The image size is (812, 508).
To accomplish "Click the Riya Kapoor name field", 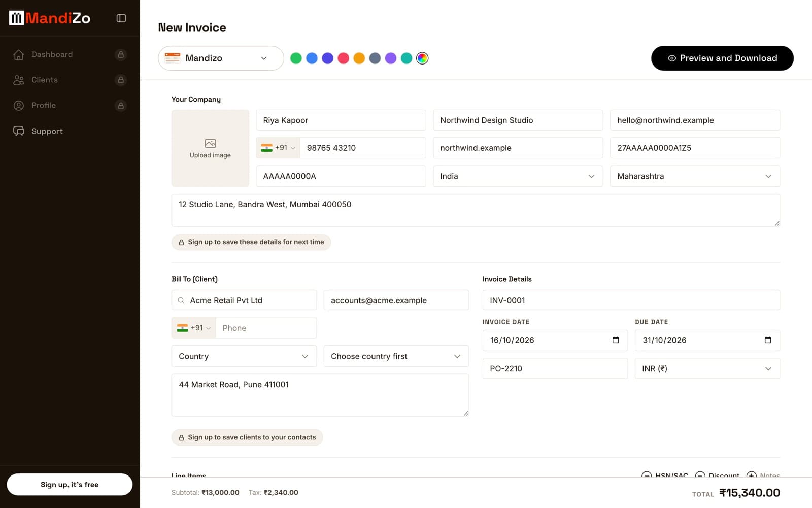I will 341,120.
